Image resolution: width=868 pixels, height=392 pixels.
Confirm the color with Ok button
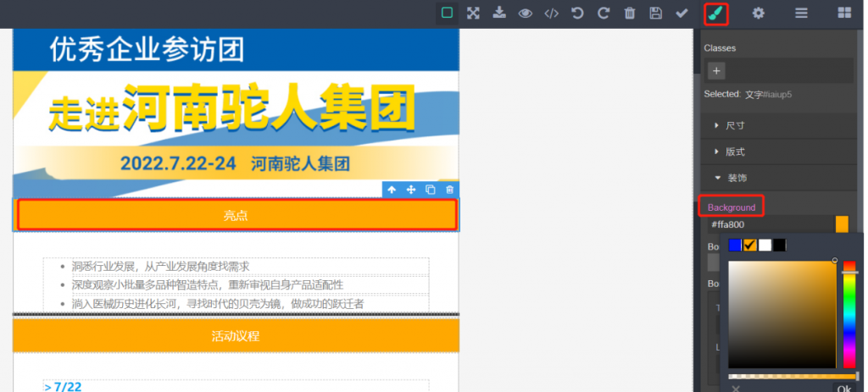pyautogui.click(x=845, y=388)
